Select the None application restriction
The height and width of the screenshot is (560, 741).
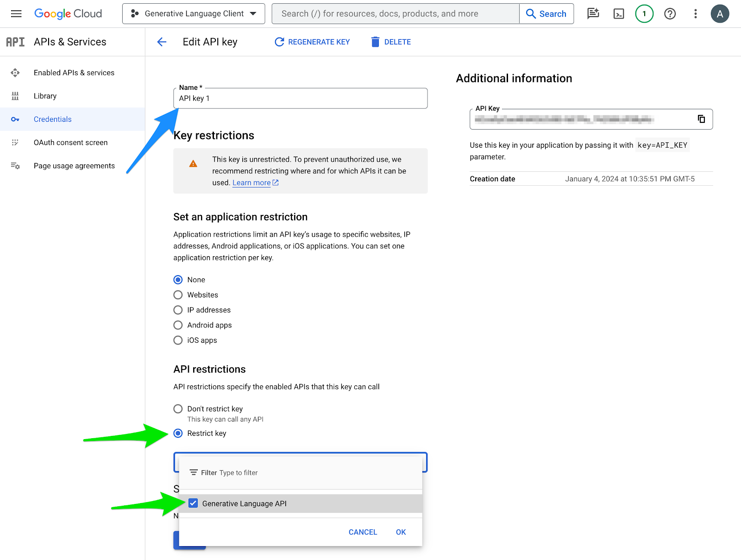(178, 280)
